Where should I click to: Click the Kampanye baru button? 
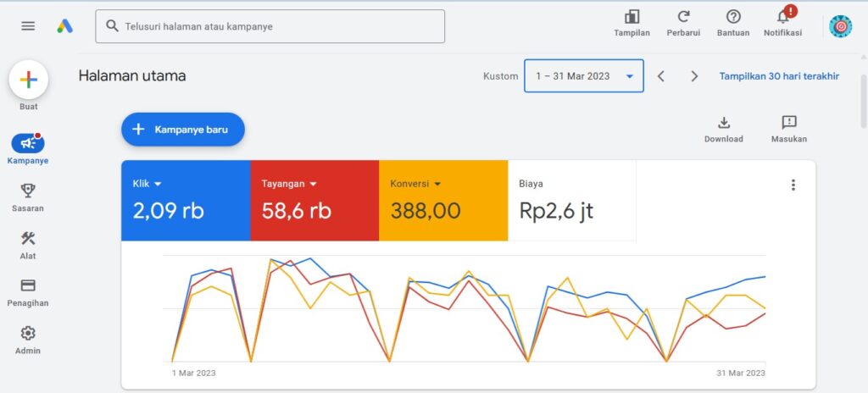point(182,130)
